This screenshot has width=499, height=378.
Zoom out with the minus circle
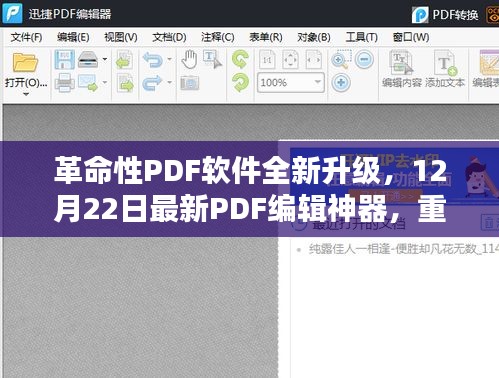pos(364,59)
